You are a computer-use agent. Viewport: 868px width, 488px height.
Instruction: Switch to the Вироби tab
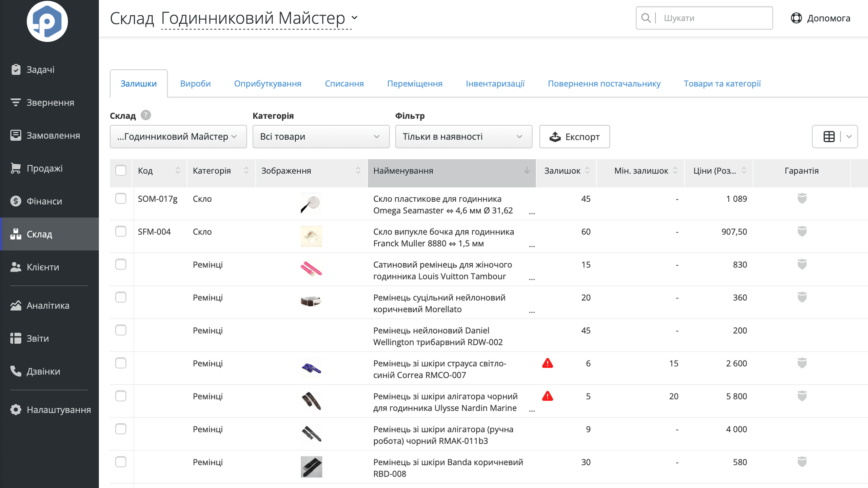click(x=195, y=83)
